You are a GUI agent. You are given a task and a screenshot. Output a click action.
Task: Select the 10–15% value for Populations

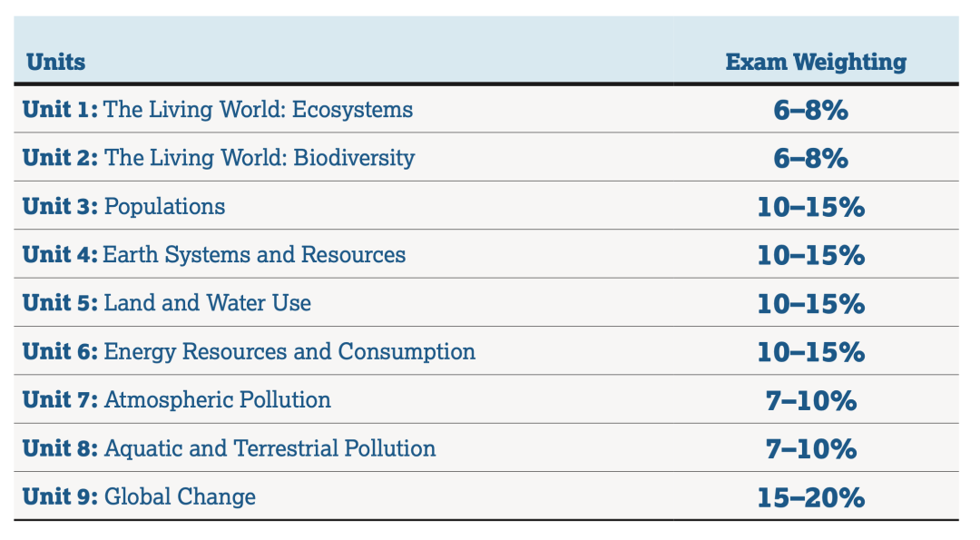coord(810,207)
